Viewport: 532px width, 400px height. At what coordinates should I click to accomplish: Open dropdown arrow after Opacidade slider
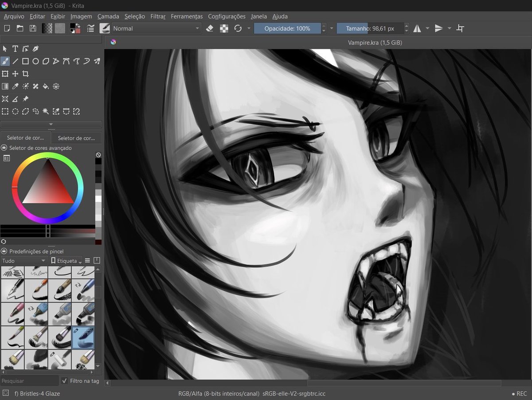pyautogui.click(x=332, y=28)
